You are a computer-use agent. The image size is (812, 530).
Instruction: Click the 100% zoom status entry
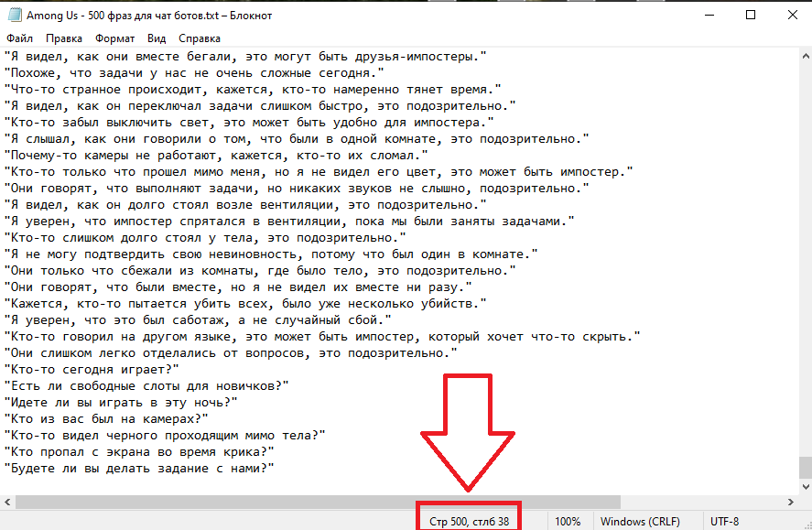coord(568,521)
